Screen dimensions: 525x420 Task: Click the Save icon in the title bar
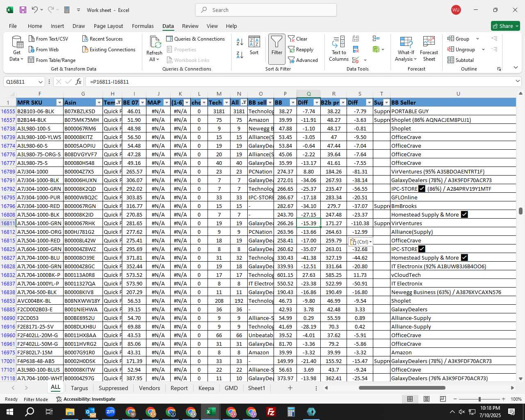pyautogui.click(x=23, y=10)
